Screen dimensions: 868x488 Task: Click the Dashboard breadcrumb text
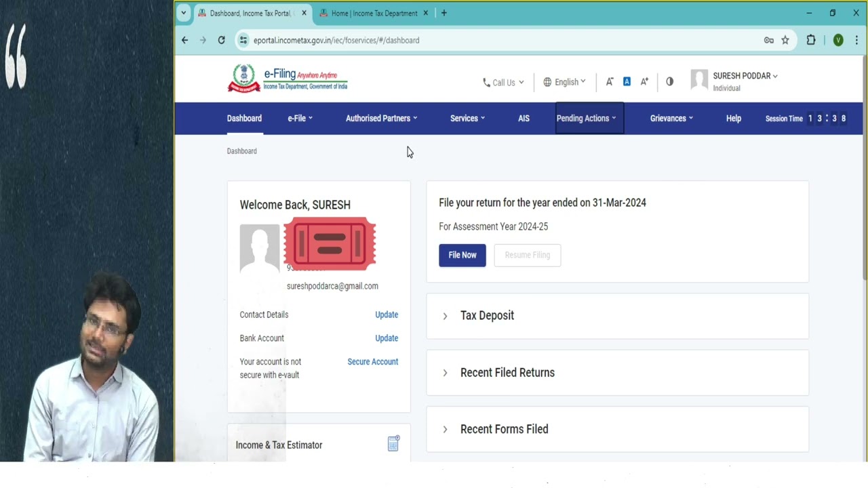(241, 151)
